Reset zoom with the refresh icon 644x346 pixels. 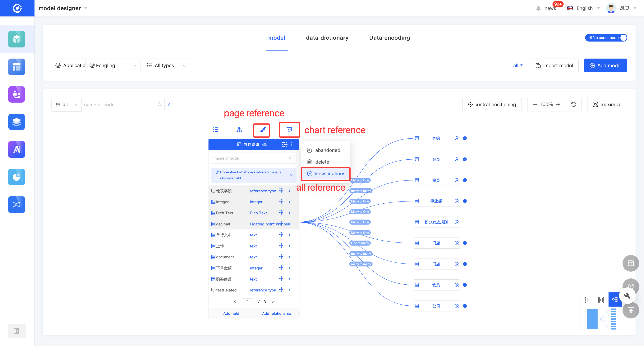[573, 104]
